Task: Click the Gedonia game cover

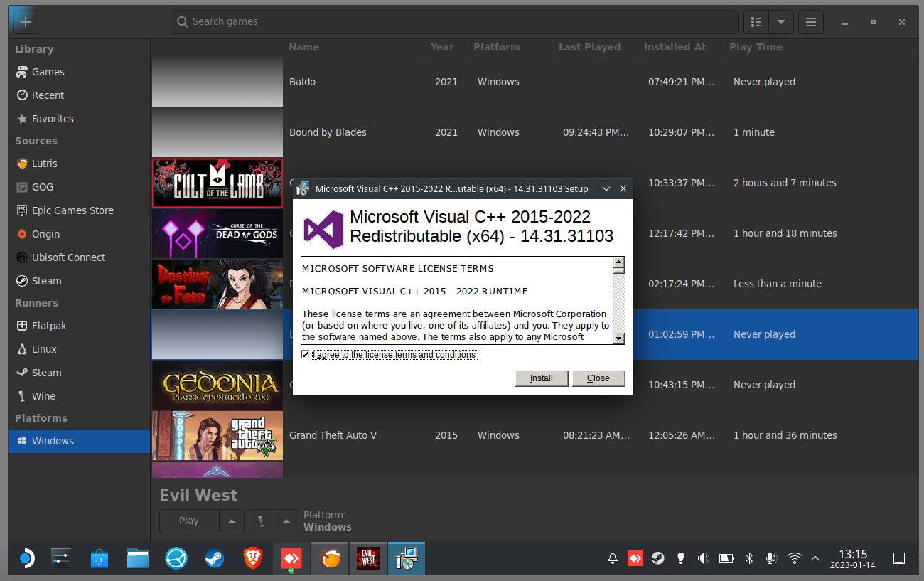Action: (x=217, y=385)
